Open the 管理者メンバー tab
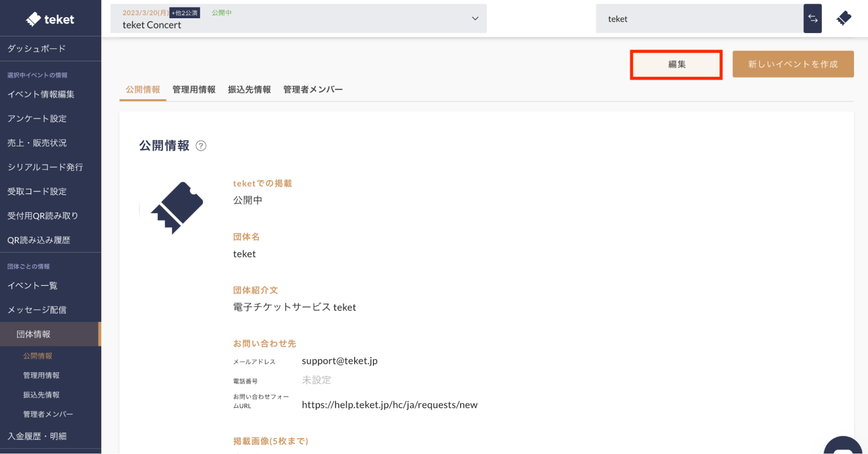Screen dimensions: 868x454 pyautogui.click(x=313, y=89)
